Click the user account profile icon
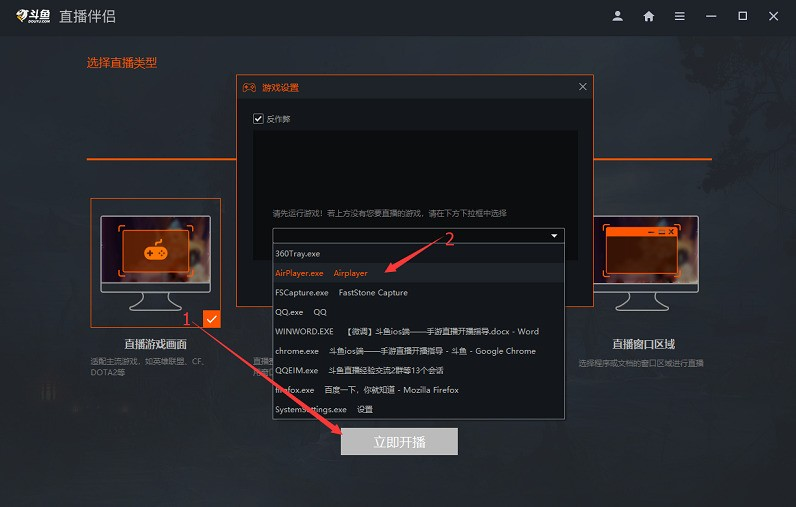 618,16
